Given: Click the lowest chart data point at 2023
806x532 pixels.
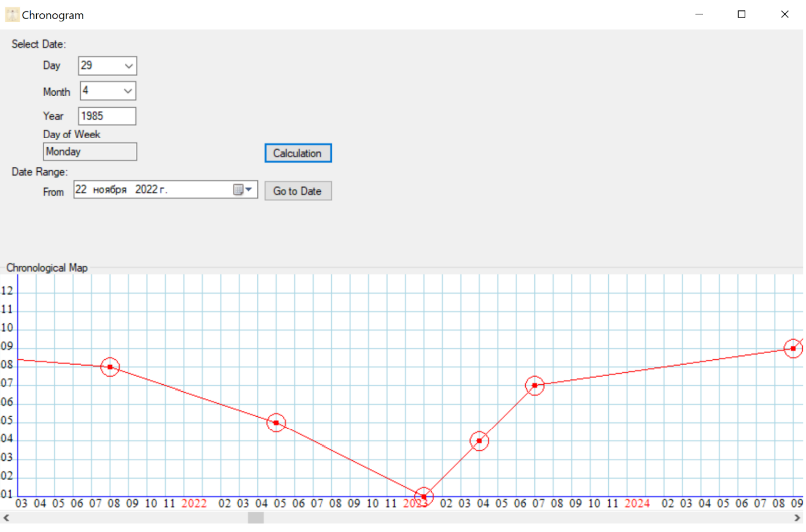Looking at the screenshot, I should [x=424, y=496].
